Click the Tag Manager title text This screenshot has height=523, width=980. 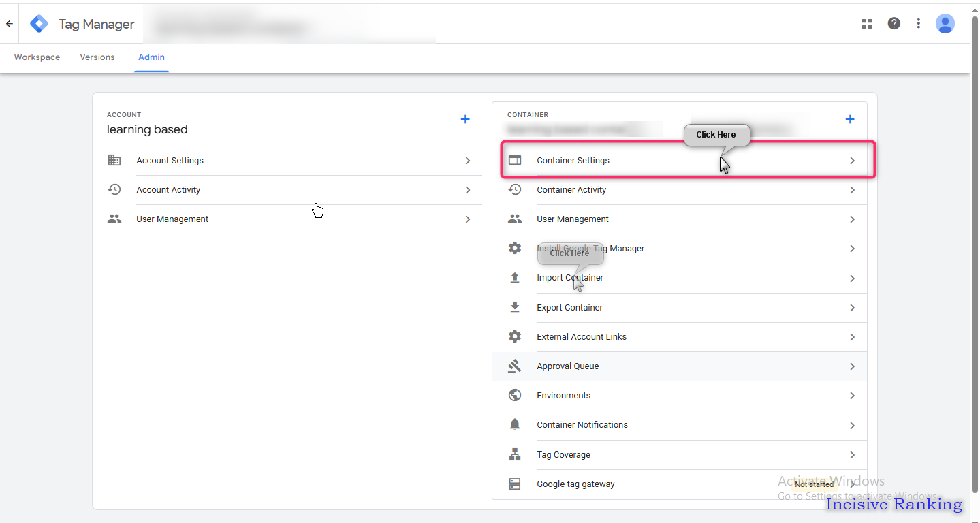pos(97,25)
